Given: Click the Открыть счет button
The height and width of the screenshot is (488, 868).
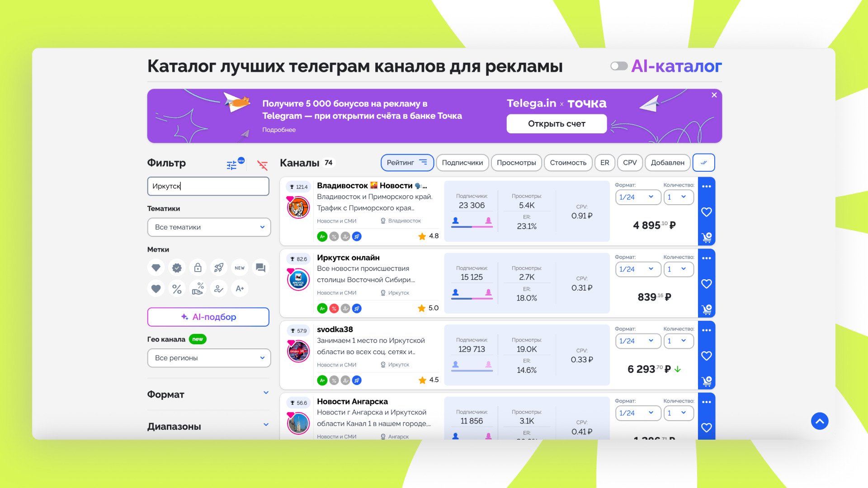Looking at the screenshot, I should click(x=557, y=123).
